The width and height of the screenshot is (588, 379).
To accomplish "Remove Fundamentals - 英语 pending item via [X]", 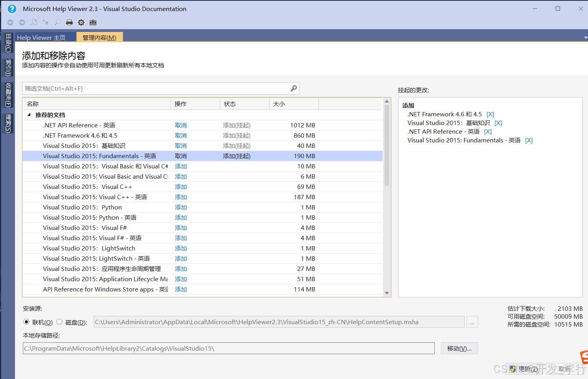I will 529,140.
